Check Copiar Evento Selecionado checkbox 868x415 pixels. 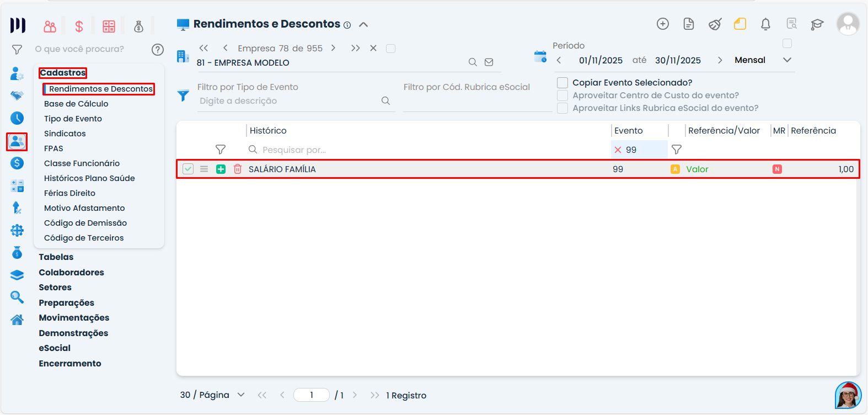tap(562, 83)
